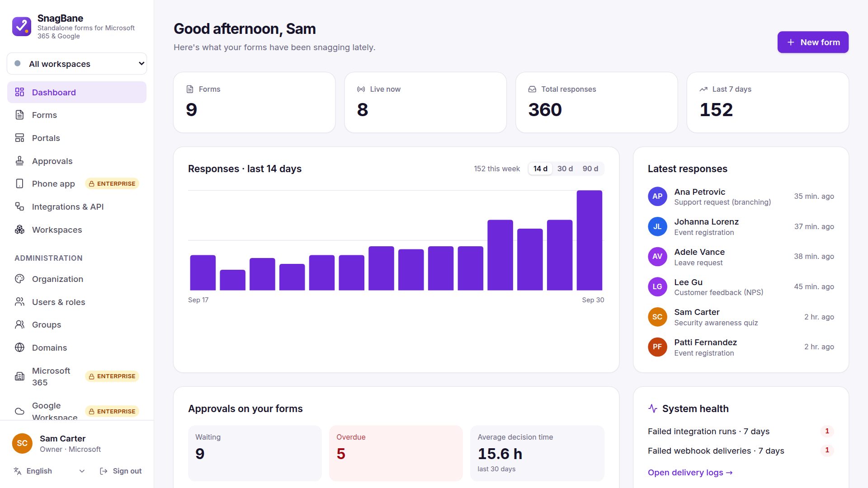Screen dimensions: 868x488
Task: Click the Forms document icon in sidebar
Action: (19, 115)
